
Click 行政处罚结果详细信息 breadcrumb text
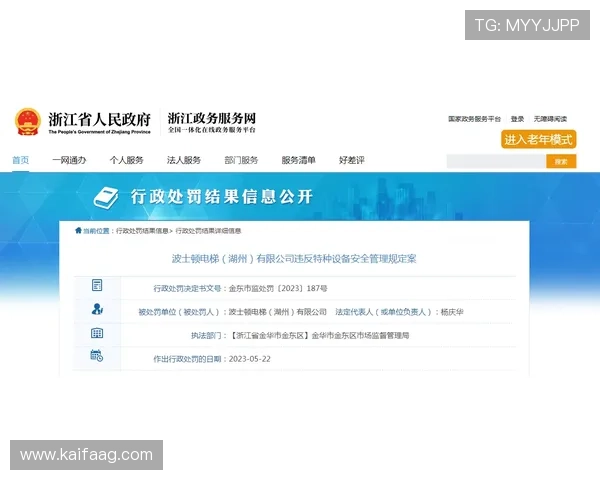pyautogui.click(x=208, y=231)
